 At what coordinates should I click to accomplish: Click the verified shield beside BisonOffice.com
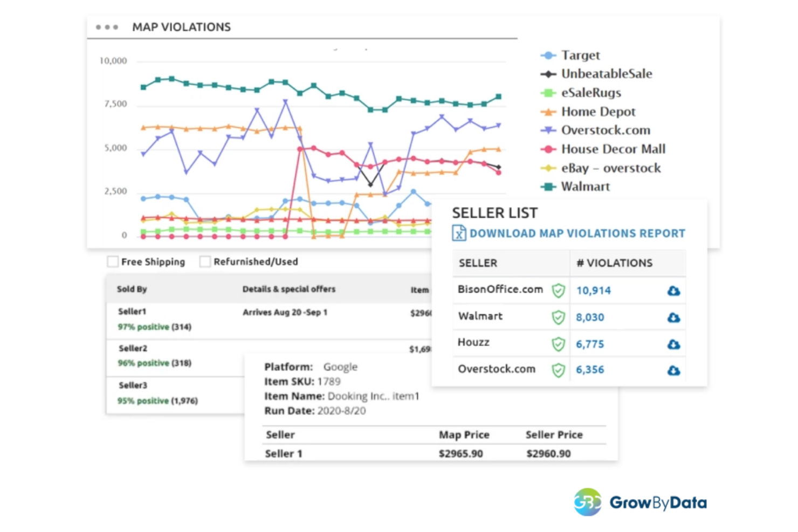(x=558, y=291)
